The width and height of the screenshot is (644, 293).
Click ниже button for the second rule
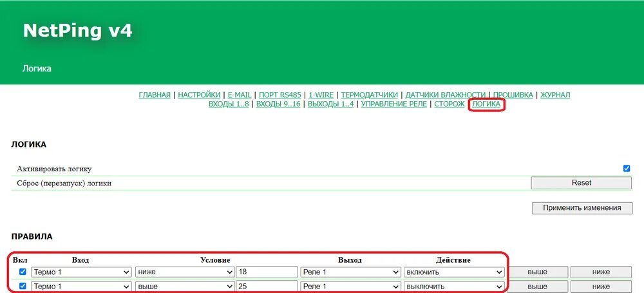pyautogui.click(x=601, y=287)
